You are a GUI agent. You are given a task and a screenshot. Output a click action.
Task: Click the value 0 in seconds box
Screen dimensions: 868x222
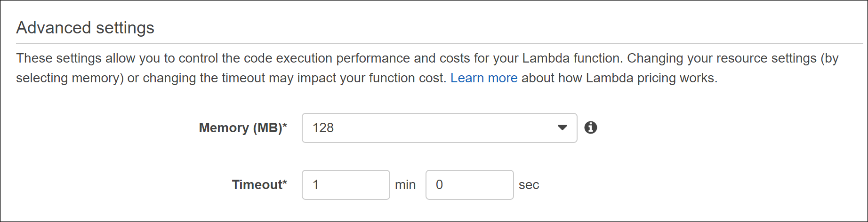(x=439, y=185)
